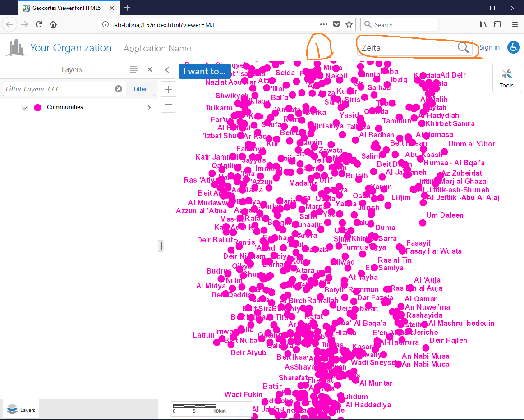
Task: Click the Latrun map label
Action: tap(203, 335)
